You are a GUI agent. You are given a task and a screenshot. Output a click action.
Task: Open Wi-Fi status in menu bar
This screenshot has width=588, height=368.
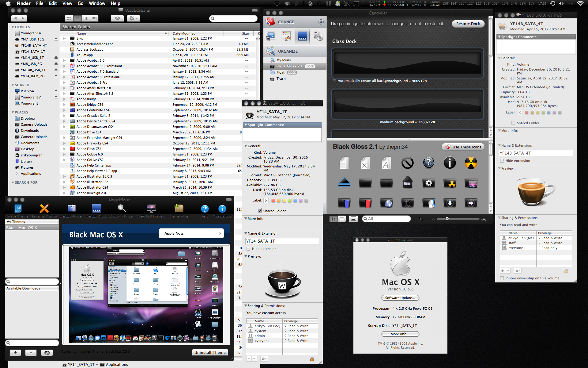tap(580, 3)
